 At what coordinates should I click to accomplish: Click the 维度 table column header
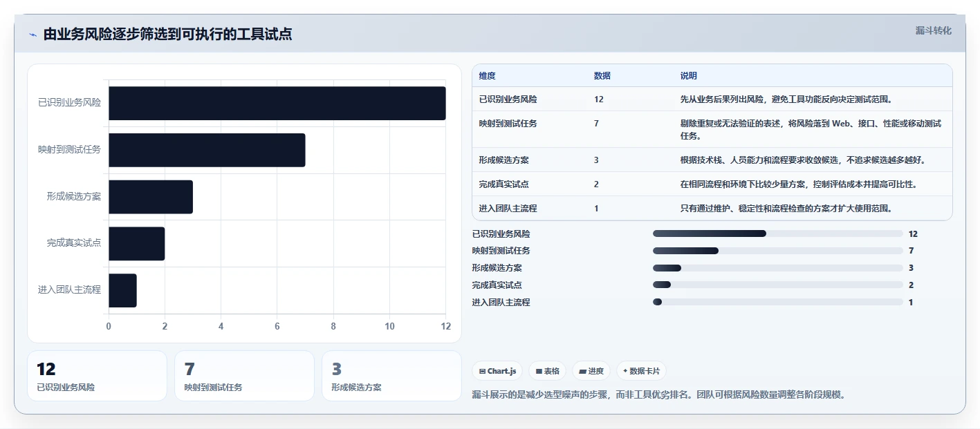pyautogui.click(x=488, y=76)
